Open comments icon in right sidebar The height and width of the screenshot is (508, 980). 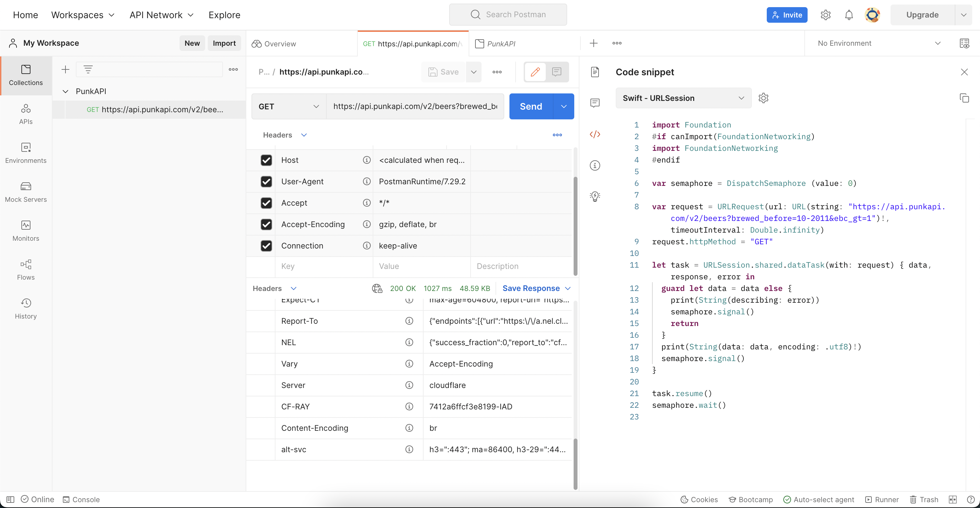click(595, 103)
